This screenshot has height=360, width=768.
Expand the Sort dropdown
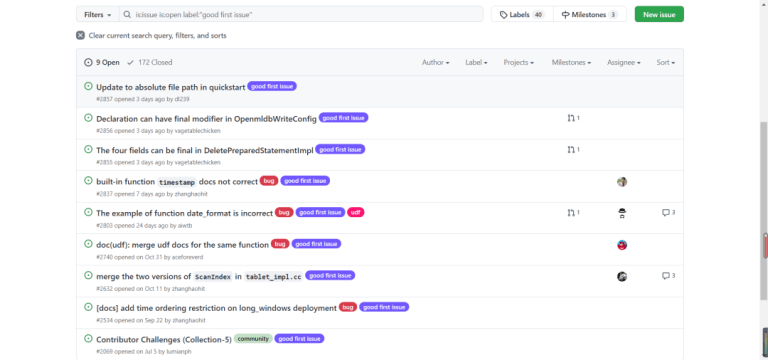[666, 62]
